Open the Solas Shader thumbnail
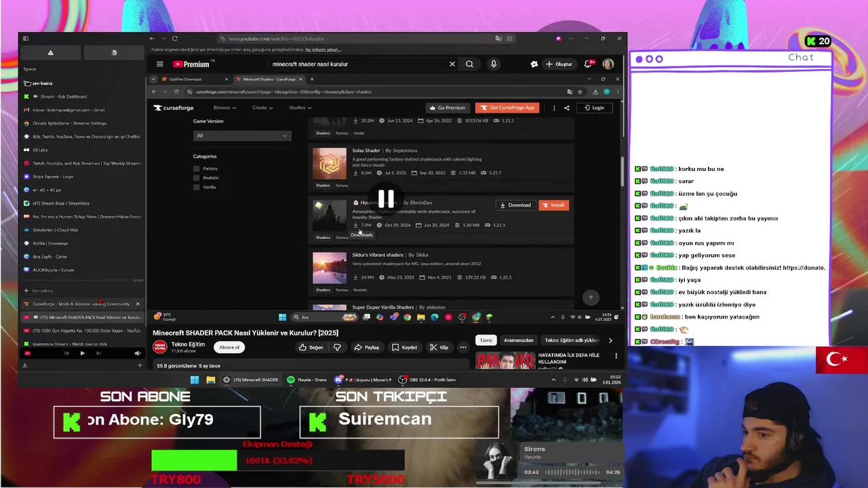The image size is (868, 488). point(329,163)
